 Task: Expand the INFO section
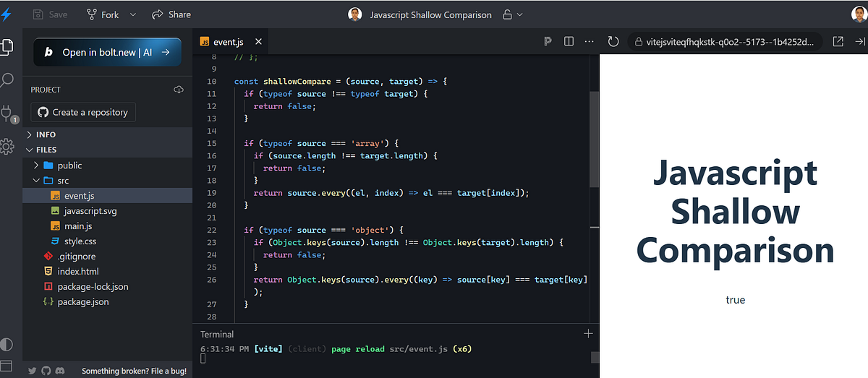[107, 134]
